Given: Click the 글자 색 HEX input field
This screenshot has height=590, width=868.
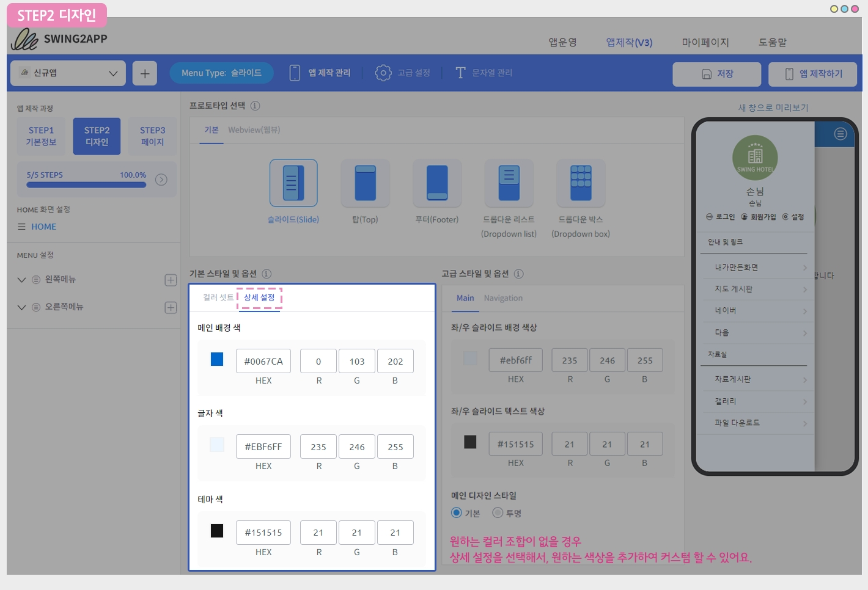Looking at the screenshot, I should pos(263,447).
